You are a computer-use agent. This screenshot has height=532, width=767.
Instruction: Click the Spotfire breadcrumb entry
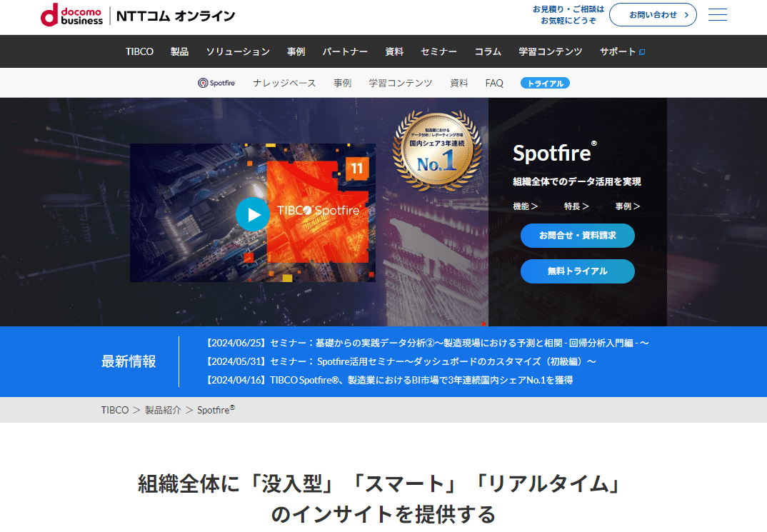[216, 410]
